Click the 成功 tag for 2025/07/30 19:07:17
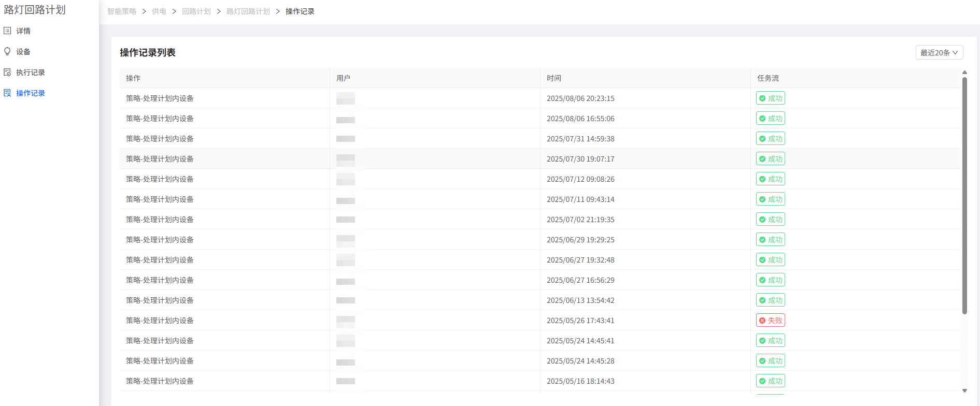 (x=771, y=159)
